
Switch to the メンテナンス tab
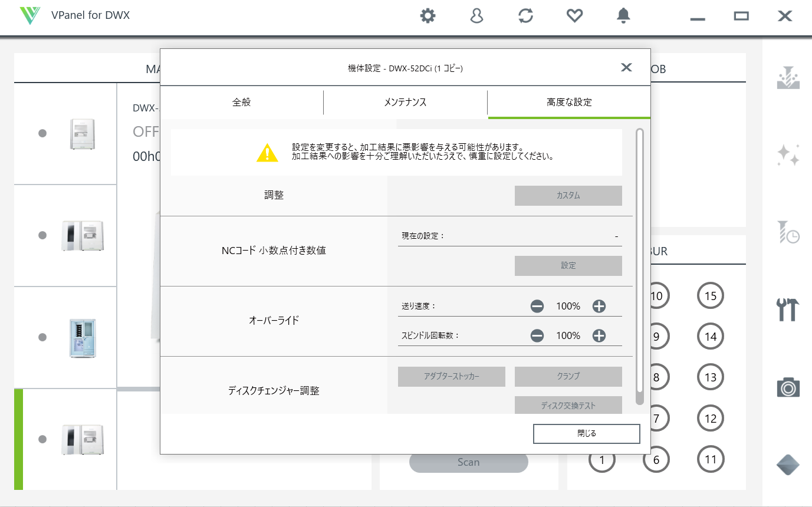[x=405, y=102]
